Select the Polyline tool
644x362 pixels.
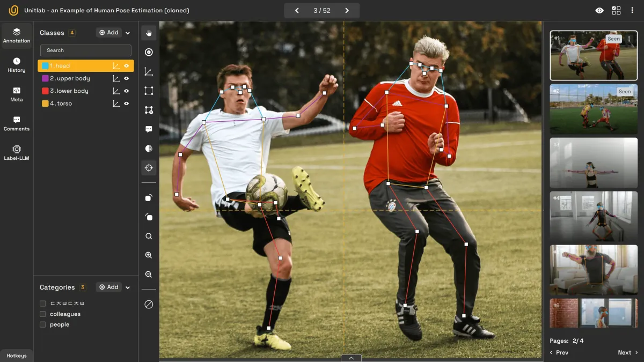pyautogui.click(x=149, y=71)
